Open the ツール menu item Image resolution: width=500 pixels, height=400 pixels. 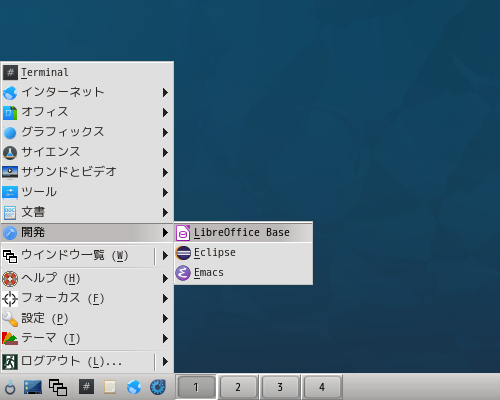(87, 192)
